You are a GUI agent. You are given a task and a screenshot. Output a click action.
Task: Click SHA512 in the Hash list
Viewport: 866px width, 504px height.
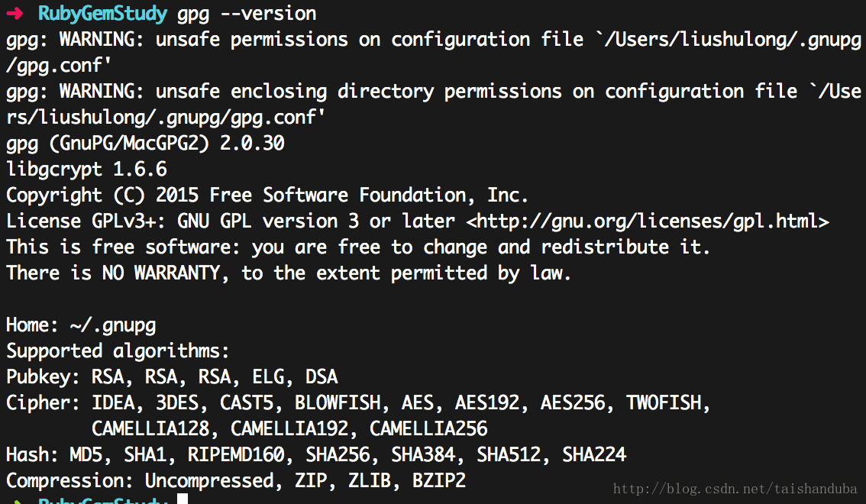click(x=509, y=455)
